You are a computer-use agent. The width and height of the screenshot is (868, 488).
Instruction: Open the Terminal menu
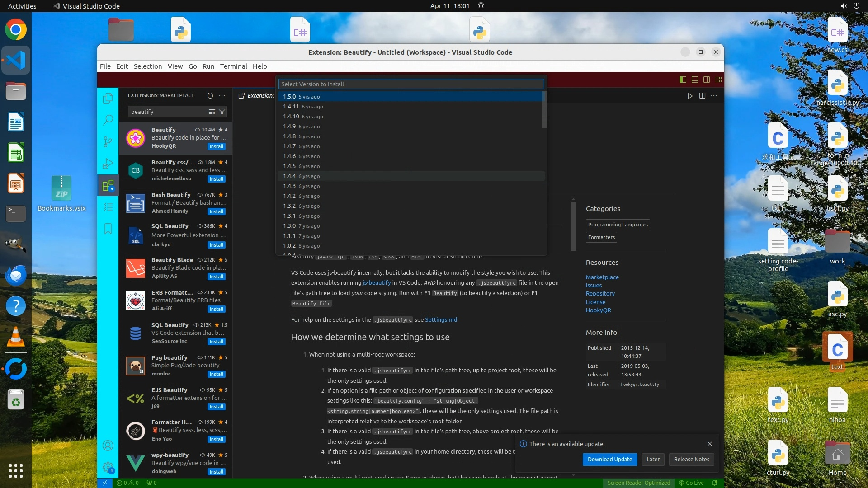click(233, 66)
